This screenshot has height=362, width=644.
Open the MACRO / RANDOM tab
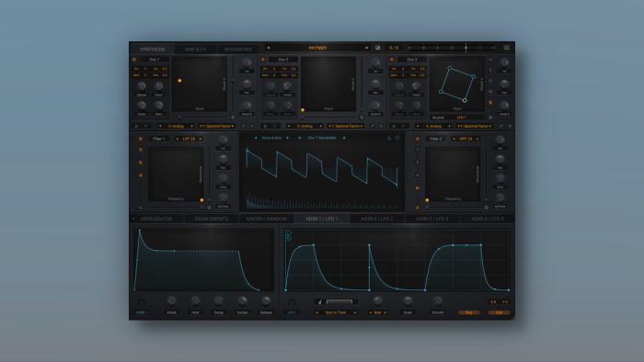click(x=267, y=219)
